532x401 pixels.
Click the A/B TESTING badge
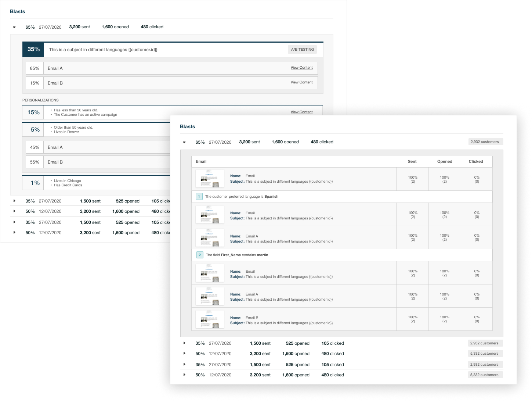302,50
